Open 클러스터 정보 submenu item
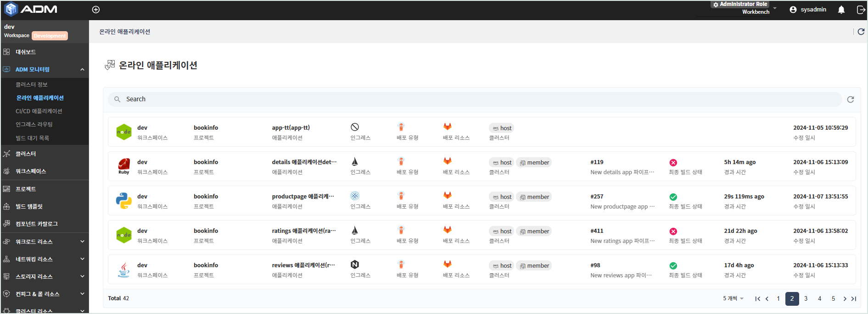The image size is (868, 314). point(32,84)
